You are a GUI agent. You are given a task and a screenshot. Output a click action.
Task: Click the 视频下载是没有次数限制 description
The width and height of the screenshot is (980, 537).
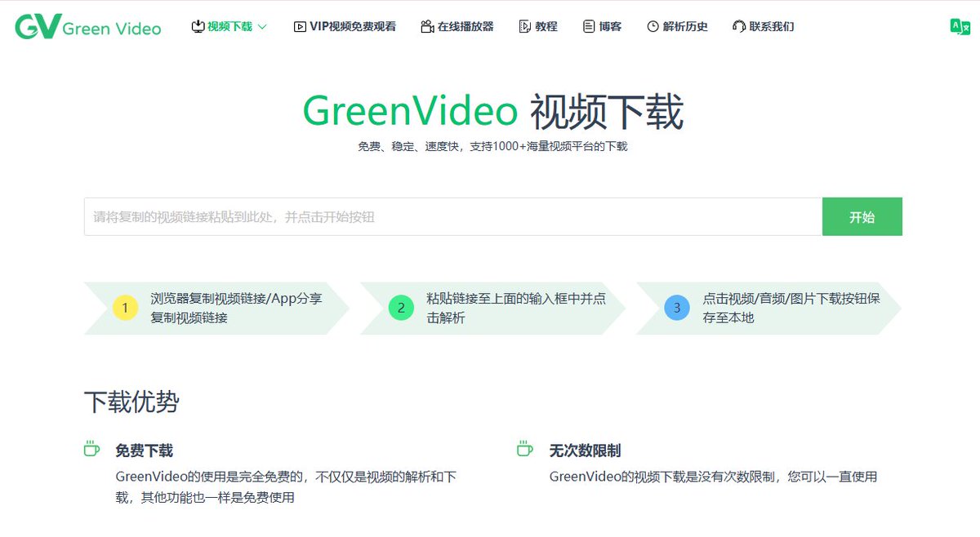pyautogui.click(x=713, y=477)
